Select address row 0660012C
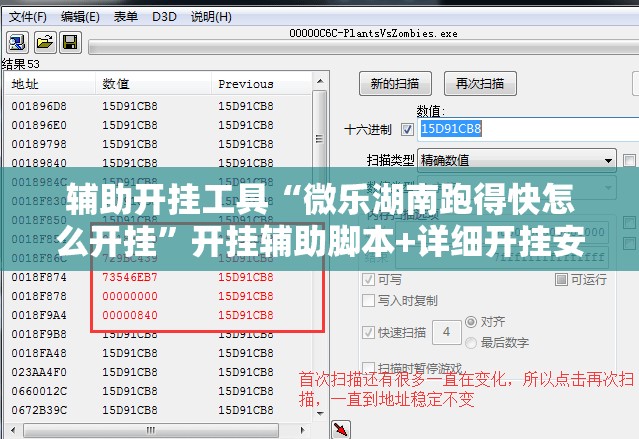The width and height of the screenshot is (639, 439). [158, 391]
